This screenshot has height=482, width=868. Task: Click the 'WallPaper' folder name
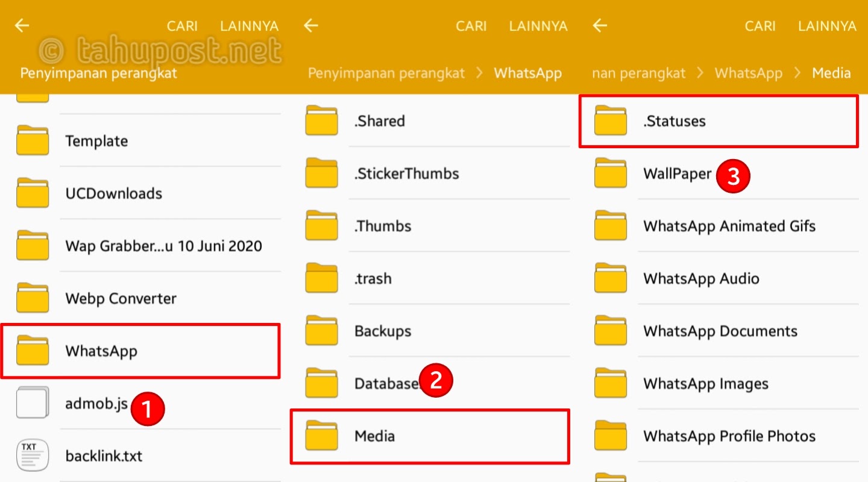[678, 174]
